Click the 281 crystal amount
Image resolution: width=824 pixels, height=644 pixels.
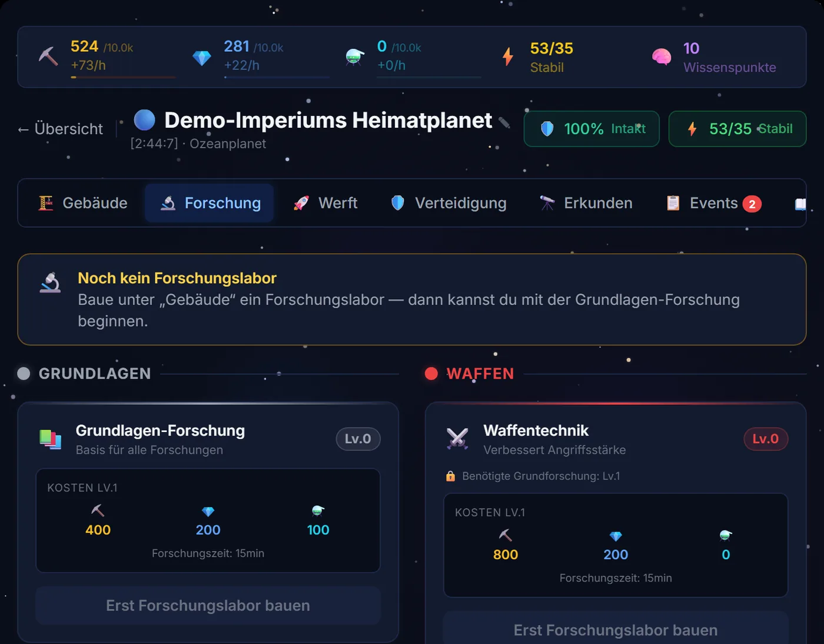click(x=237, y=47)
